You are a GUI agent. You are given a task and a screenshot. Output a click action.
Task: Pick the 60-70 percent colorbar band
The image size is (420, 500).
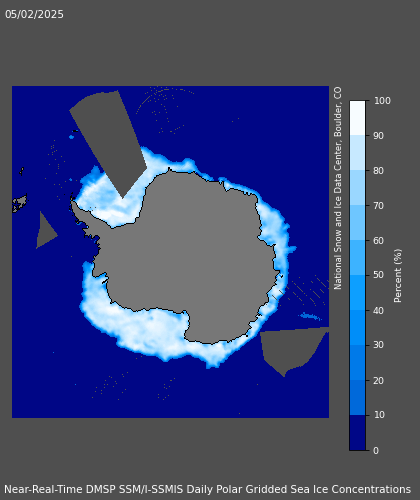tap(357, 223)
